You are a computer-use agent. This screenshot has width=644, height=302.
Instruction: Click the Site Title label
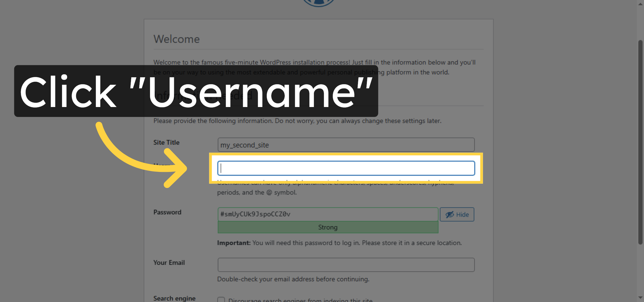(166, 142)
